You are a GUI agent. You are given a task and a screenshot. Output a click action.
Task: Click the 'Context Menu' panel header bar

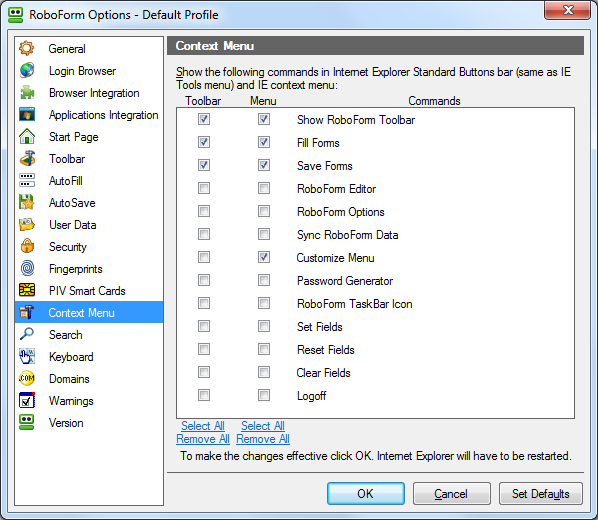tap(375, 46)
